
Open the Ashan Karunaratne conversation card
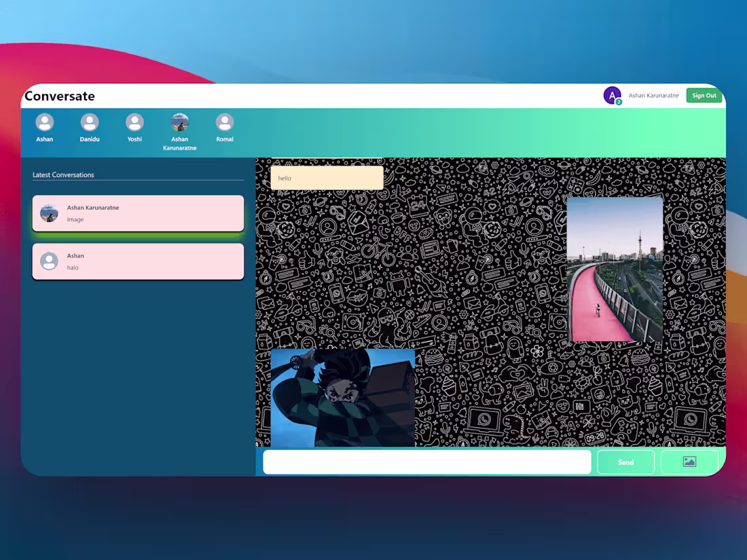(x=138, y=213)
